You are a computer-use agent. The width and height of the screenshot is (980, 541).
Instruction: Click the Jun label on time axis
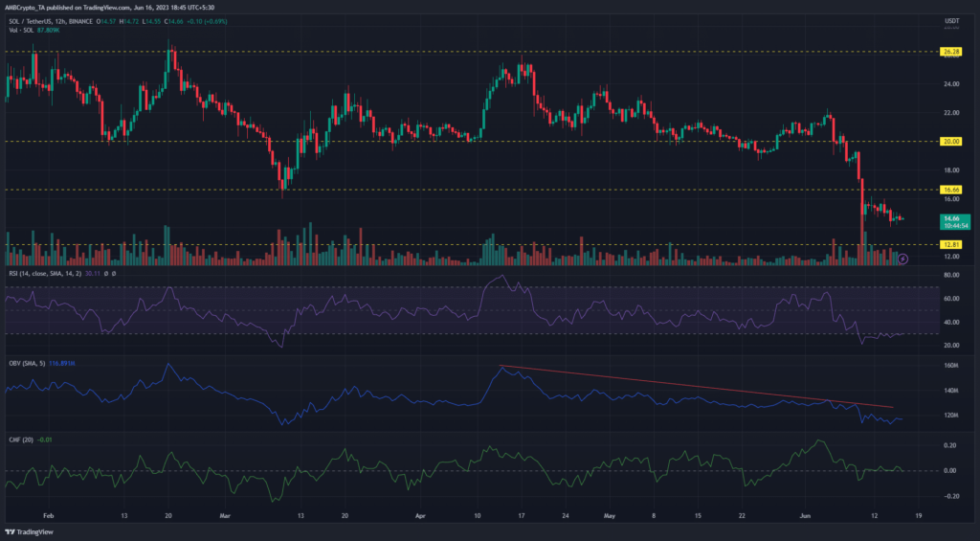pos(808,514)
